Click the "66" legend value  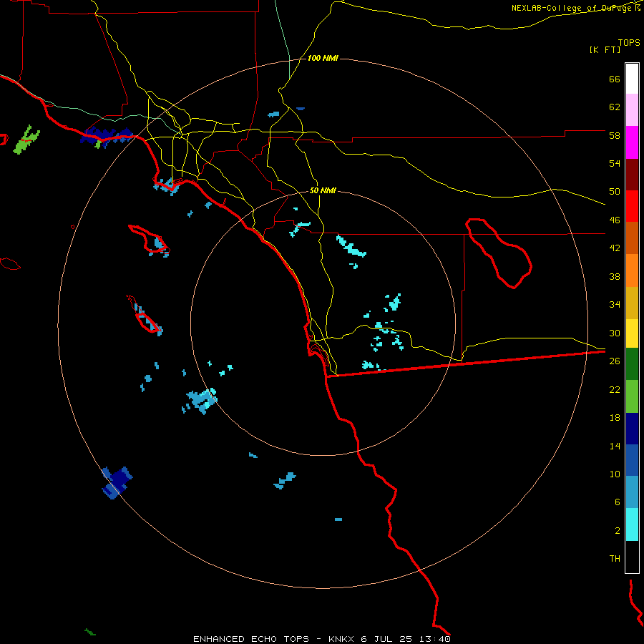coord(615,79)
